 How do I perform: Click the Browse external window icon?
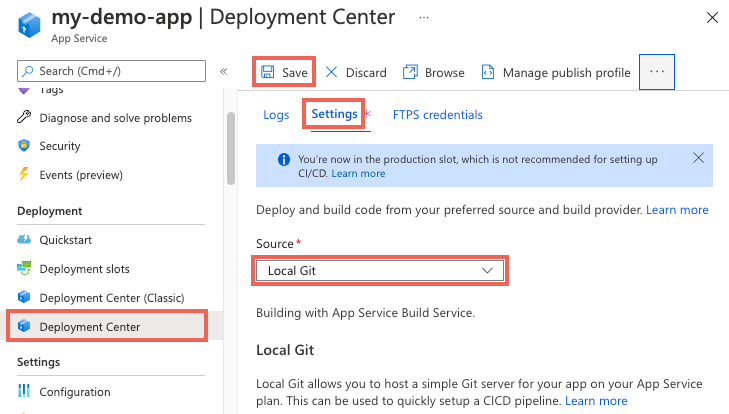[x=410, y=72]
